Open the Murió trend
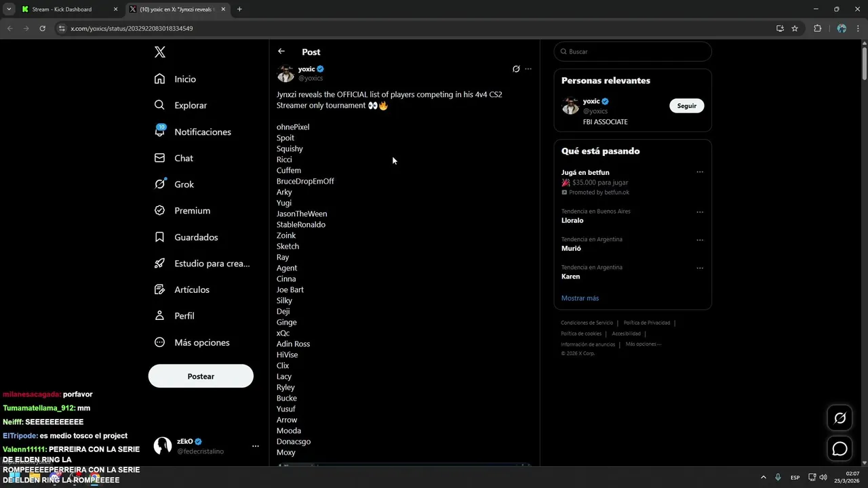The image size is (868, 488). [571, 249]
